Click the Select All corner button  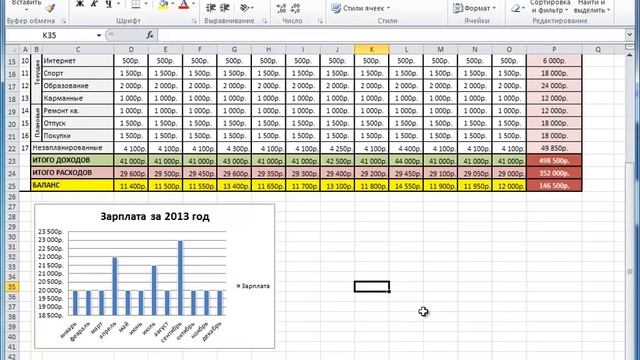click(12, 49)
